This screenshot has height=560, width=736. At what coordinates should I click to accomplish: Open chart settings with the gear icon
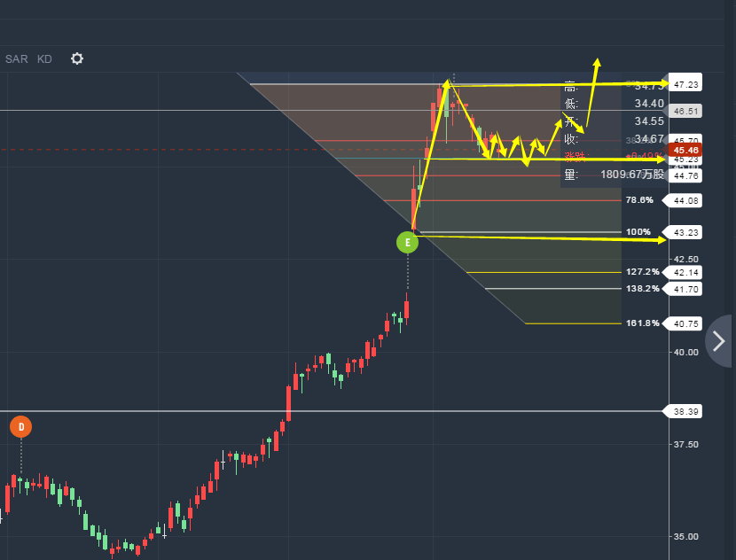pos(77,58)
